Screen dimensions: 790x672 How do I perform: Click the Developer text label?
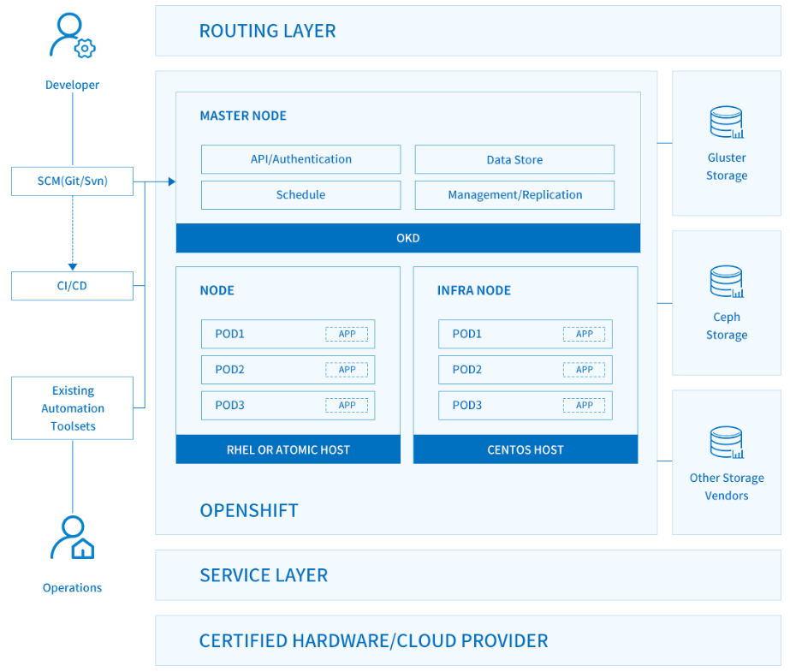coord(73,85)
